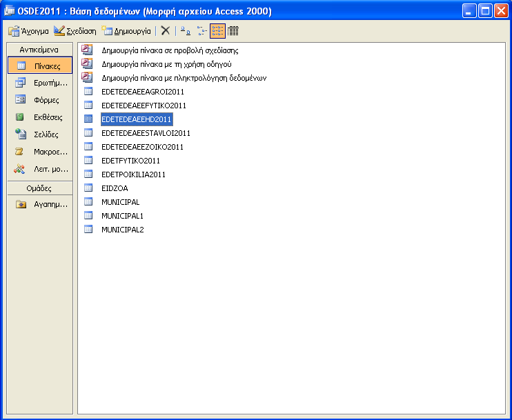The image size is (512, 420).
Task: Switch to Small Icons view
Action: [x=201, y=31]
